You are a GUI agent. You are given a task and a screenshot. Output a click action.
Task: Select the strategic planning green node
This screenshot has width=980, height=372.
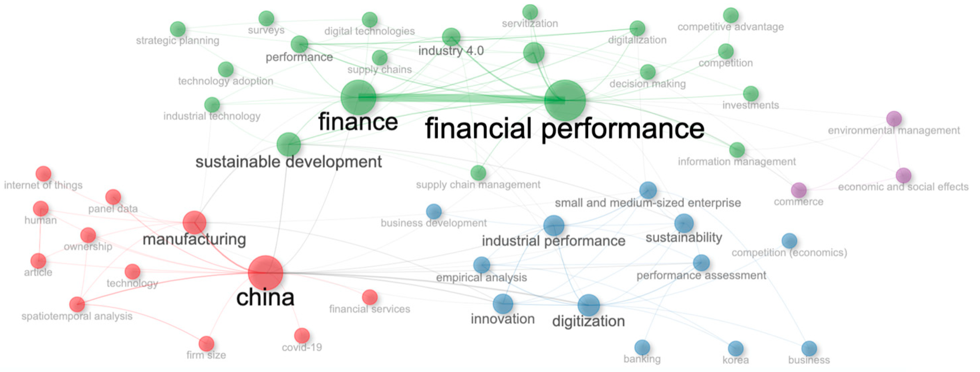(x=178, y=29)
